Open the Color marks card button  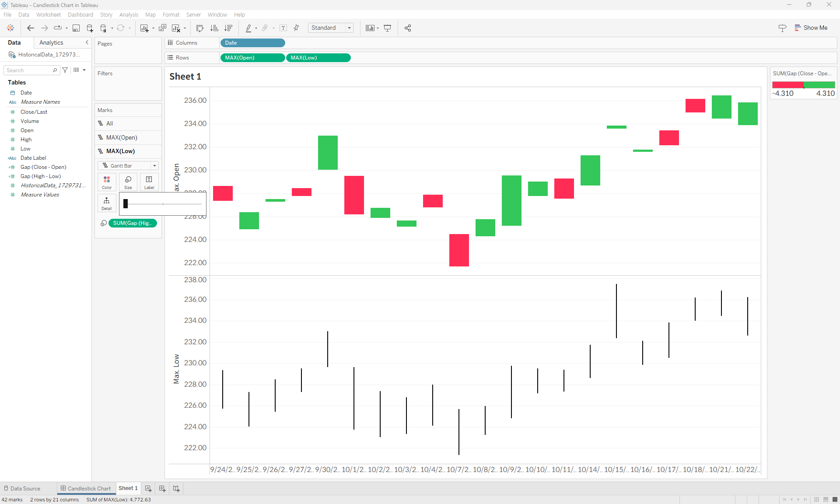click(x=107, y=182)
